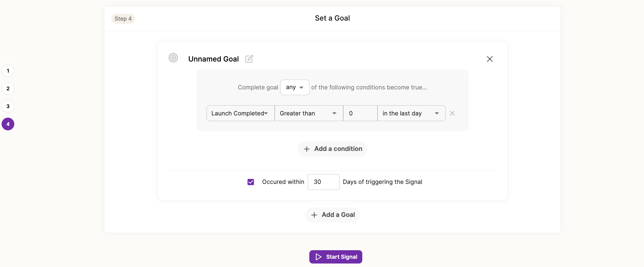The image size is (644, 267).
Task: Click the Add a condition button
Action: 332,149
